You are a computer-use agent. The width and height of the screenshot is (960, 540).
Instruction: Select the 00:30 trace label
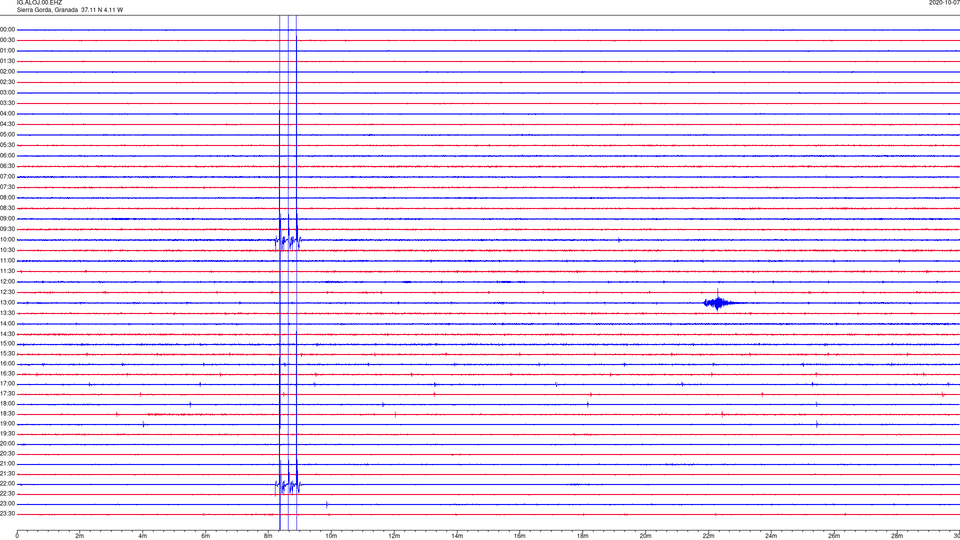coord(8,40)
